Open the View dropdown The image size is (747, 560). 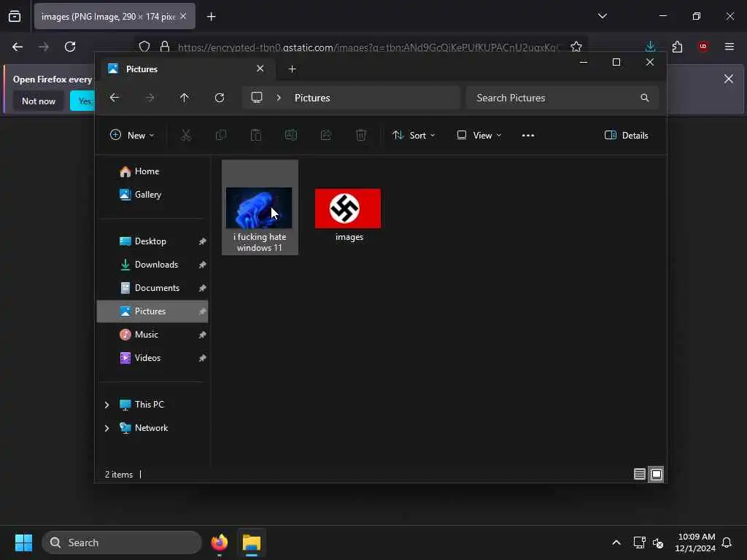click(x=479, y=136)
